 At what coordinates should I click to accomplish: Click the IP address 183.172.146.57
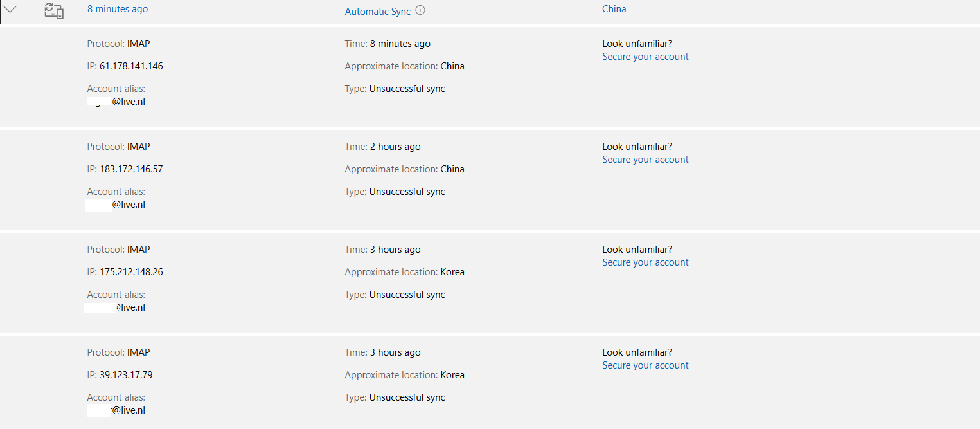[131, 169]
